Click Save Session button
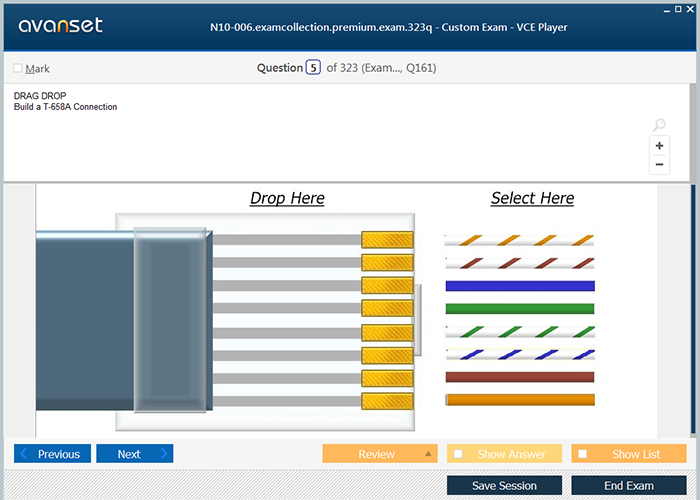This screenshot has height=500, width=700. click(x=504, y=485)
